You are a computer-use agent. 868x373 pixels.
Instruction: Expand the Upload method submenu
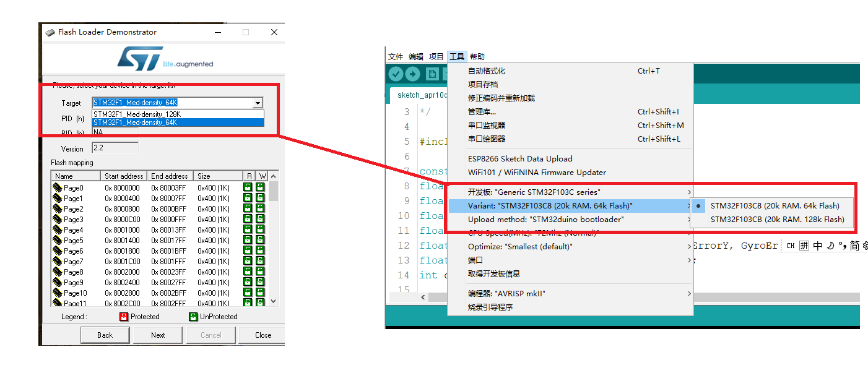pyautogui.click(x=570, y=219)
